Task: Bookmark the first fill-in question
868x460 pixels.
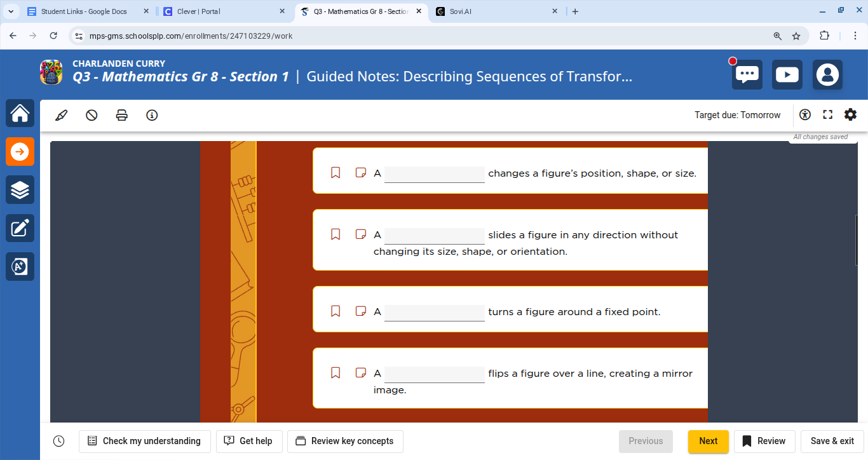Action: (x=336, y=172)
